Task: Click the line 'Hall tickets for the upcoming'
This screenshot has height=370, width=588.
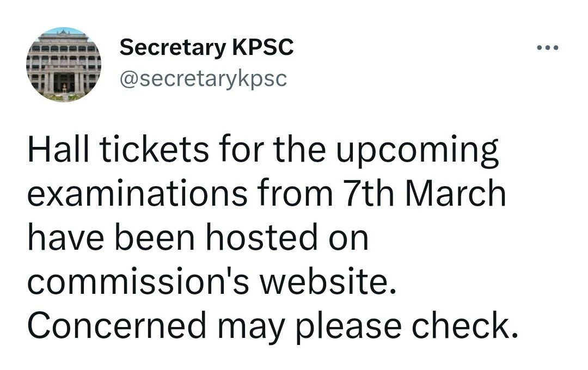Action: [262, 150]
